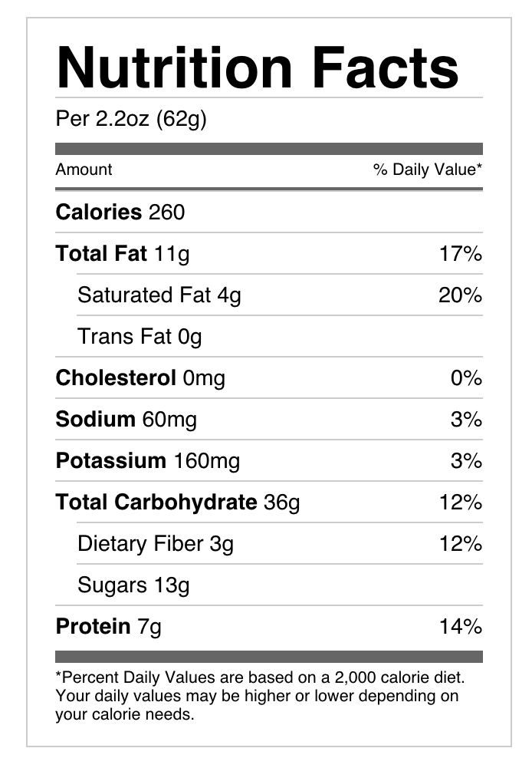Click the Protein 7g label
The image size is (532, 758).
(109, 627)
